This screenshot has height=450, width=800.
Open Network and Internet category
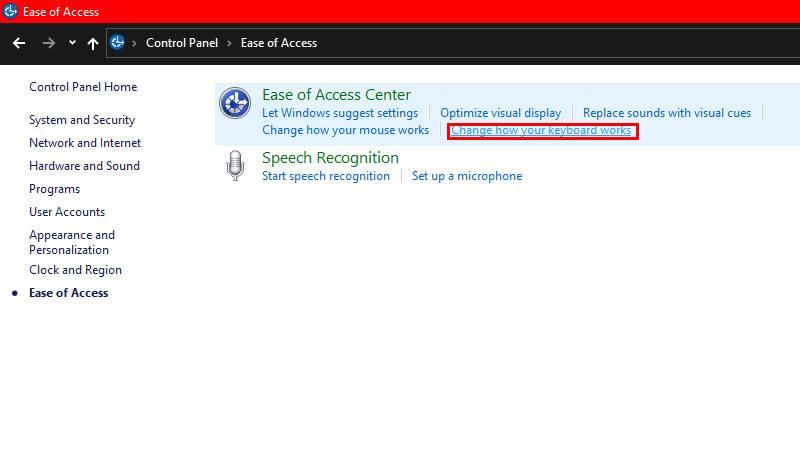pos(85,143)
